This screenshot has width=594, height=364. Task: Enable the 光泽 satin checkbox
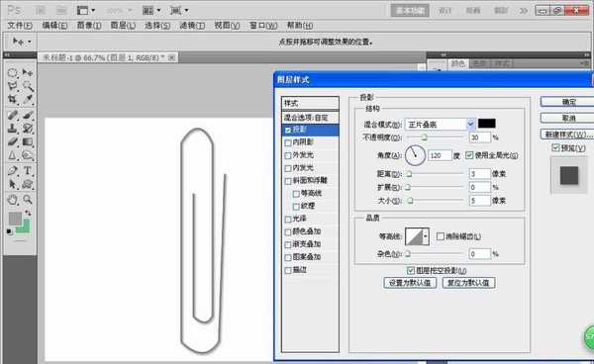[288, 220]
